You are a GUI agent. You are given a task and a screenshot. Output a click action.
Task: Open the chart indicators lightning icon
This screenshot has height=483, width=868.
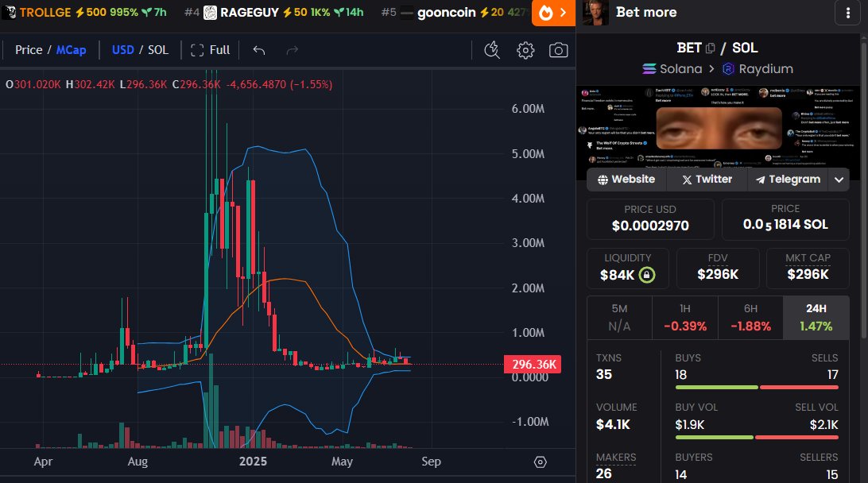click(x=491, y=50)
